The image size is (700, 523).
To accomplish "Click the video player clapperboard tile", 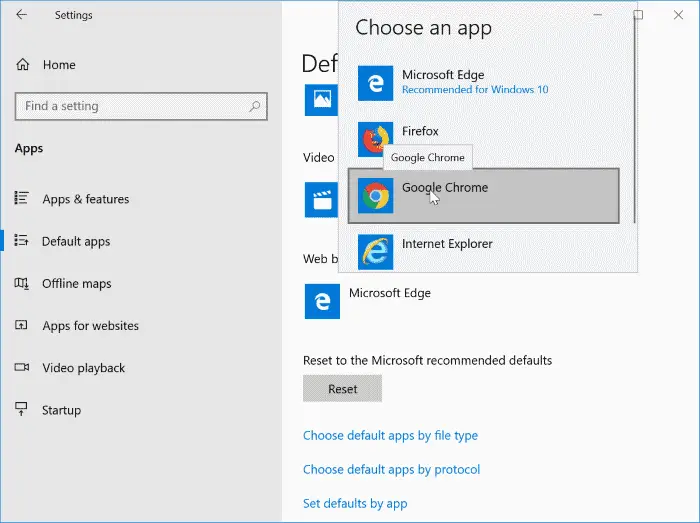I will pyautogui.click(x=321, y=199).
